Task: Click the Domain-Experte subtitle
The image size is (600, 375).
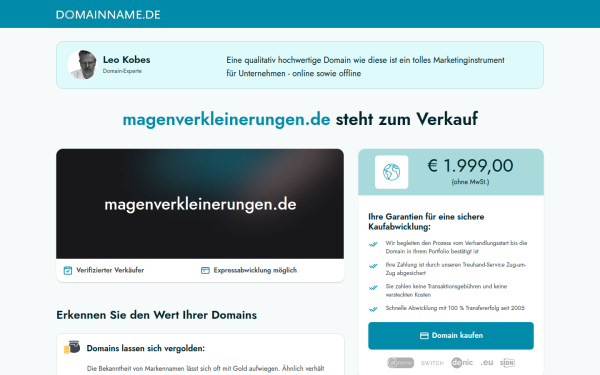Action: point(122,71)
